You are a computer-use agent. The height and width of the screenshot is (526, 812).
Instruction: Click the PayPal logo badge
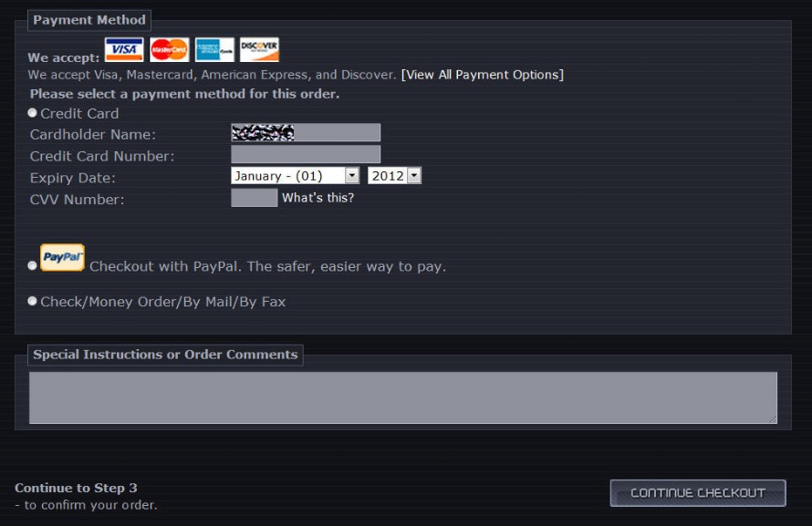point(62,257)
